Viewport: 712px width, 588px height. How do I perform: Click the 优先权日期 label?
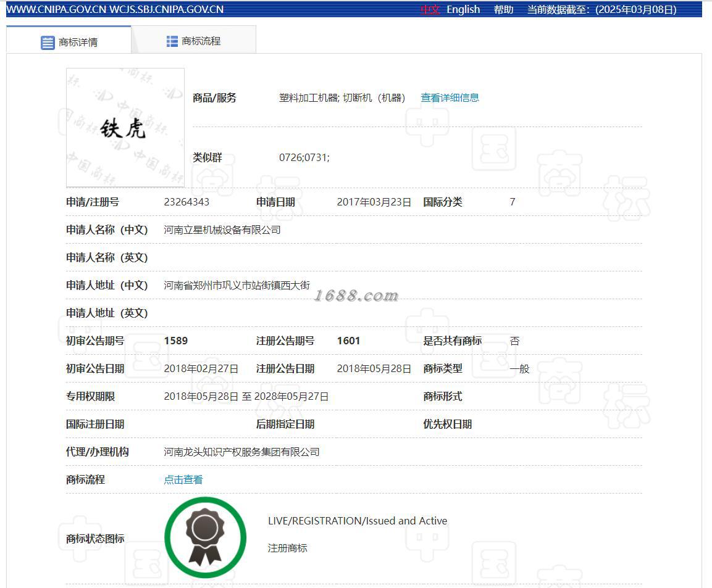click(447, 424)
